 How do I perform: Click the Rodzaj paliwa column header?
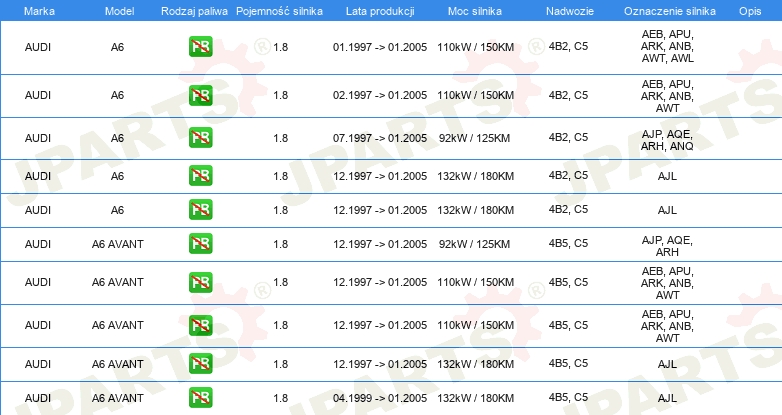(194, 11)
